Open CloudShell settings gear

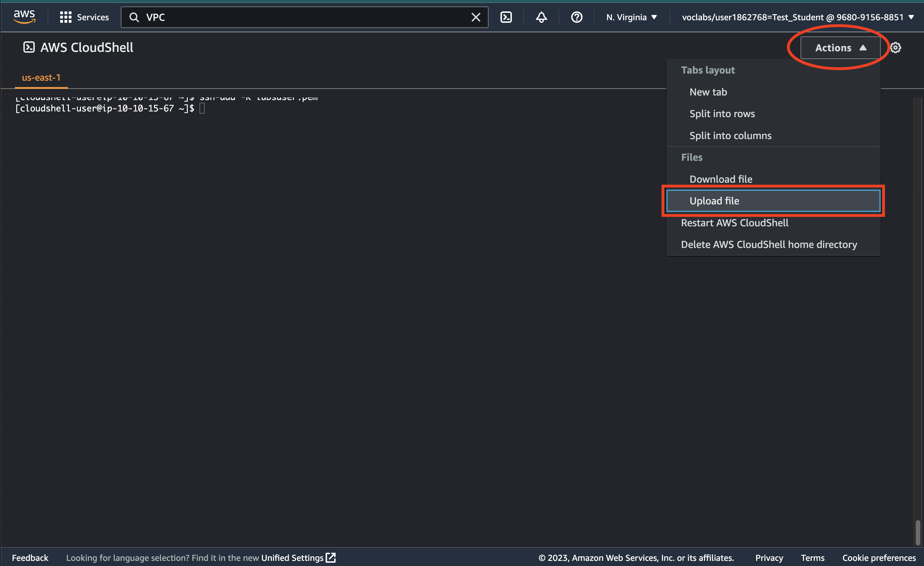(x=895, y=48)
